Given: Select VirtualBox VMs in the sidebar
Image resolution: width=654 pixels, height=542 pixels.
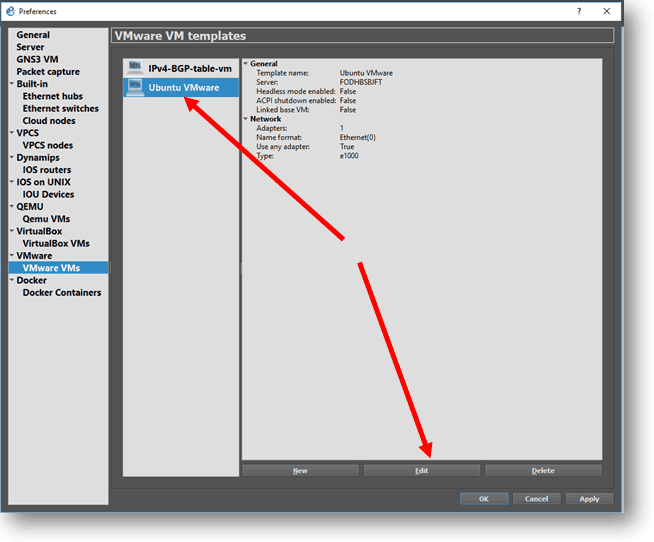Looking at the screenshot, I should 56,243.
